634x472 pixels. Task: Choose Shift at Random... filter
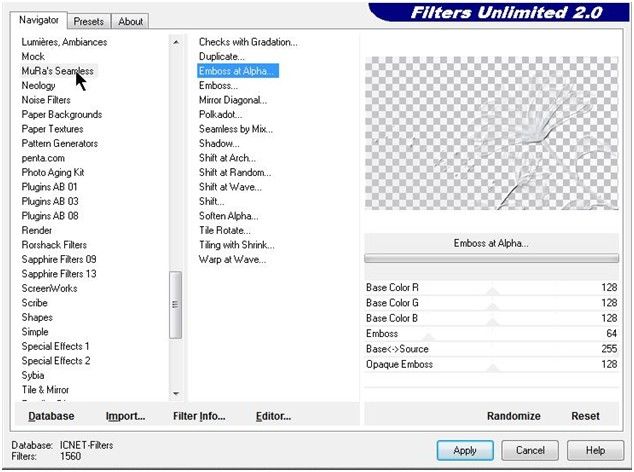235,173
